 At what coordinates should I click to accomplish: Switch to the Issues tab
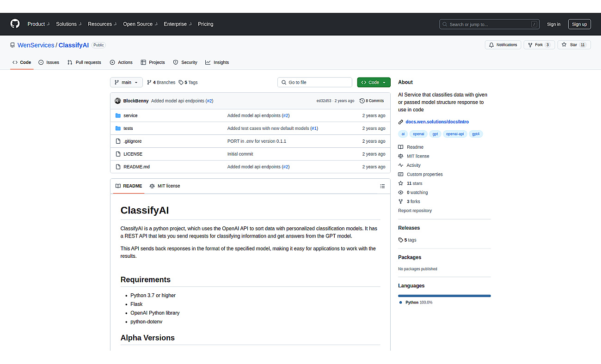(x=49, y=62)
